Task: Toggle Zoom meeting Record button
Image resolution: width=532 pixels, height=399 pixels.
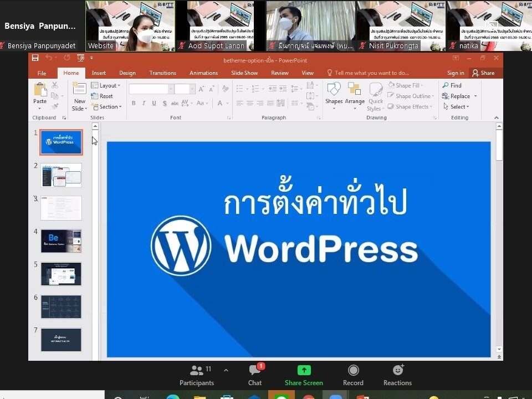Action: tap(353, 375)
